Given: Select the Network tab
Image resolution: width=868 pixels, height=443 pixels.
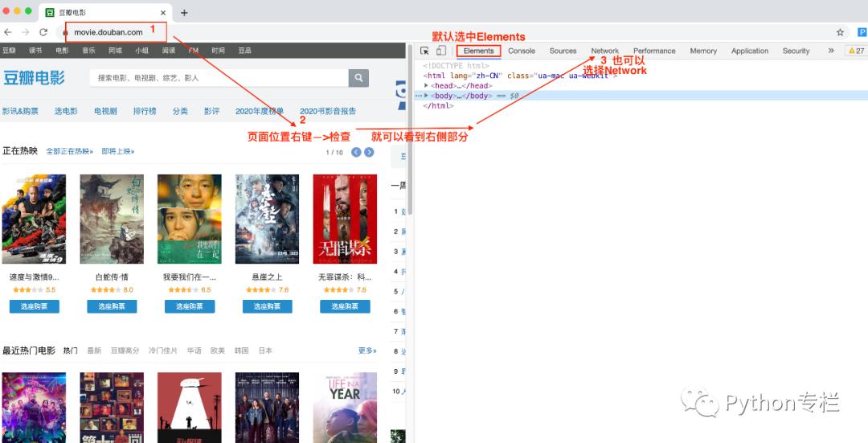Looking at the screenshot, I should point(605,51).
